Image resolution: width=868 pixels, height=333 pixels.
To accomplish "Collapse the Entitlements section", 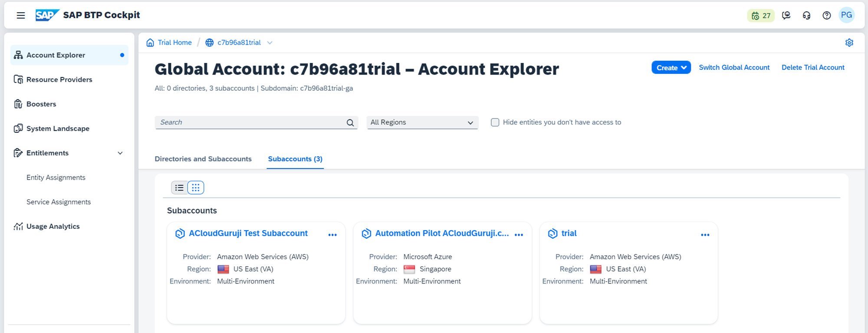I will coord(120,153).
